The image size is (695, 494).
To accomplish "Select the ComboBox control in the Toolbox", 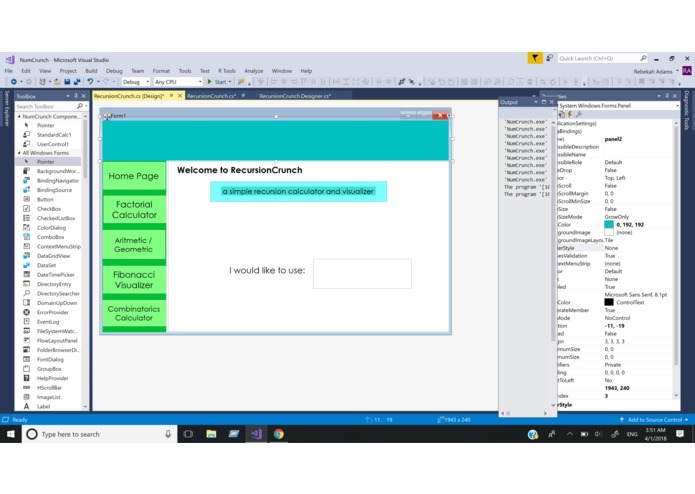I will click(49, 237).
